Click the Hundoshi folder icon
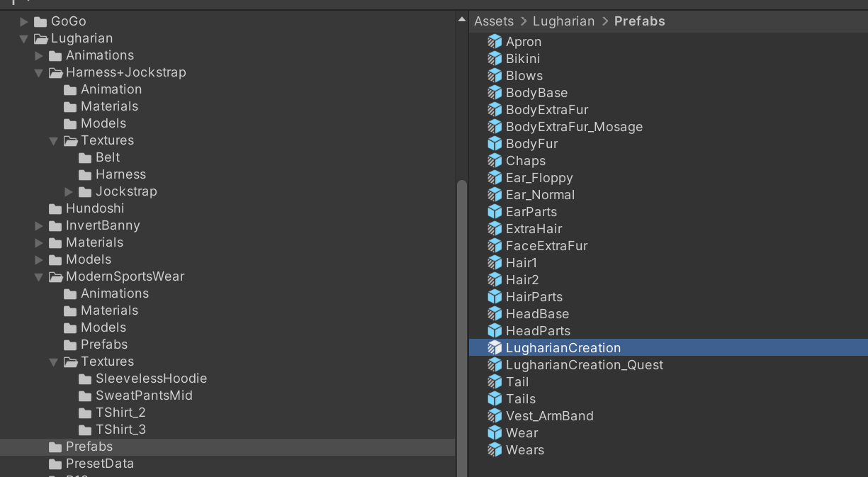This screenshot has height=477, width=868. (x=55, y=208)
